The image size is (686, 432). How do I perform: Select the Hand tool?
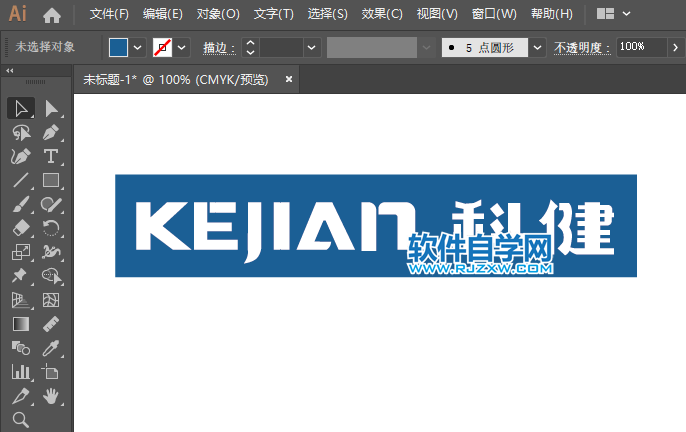pyautogui.click(x=52, y=397)
